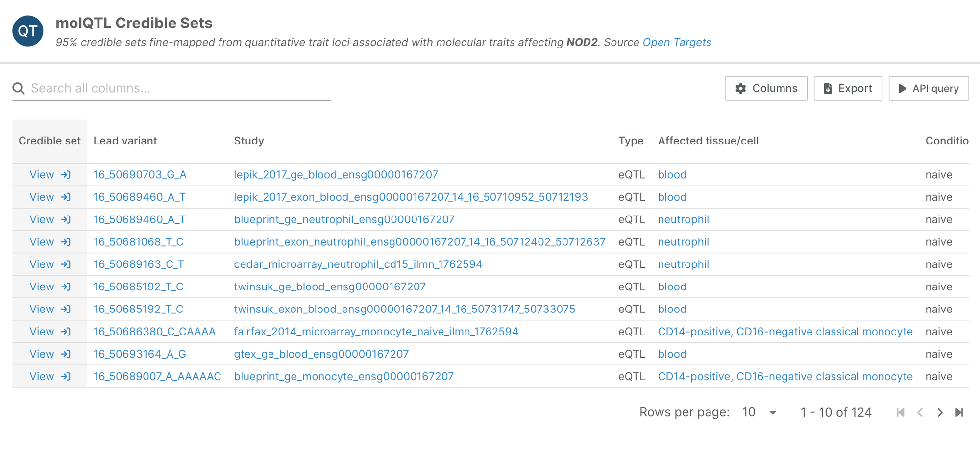Click the API query button
This screenshot has height=455, width=980.
coord(929,89)
